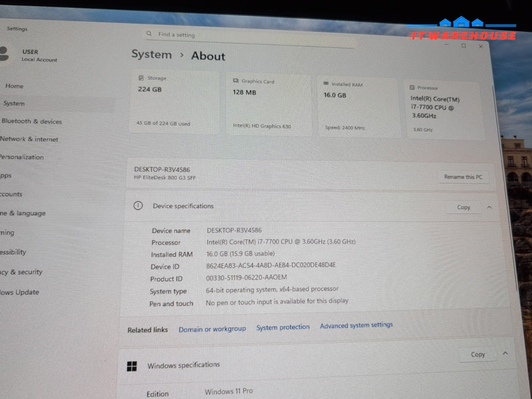Open Advanced system settings link

click(x=356, y=326)
